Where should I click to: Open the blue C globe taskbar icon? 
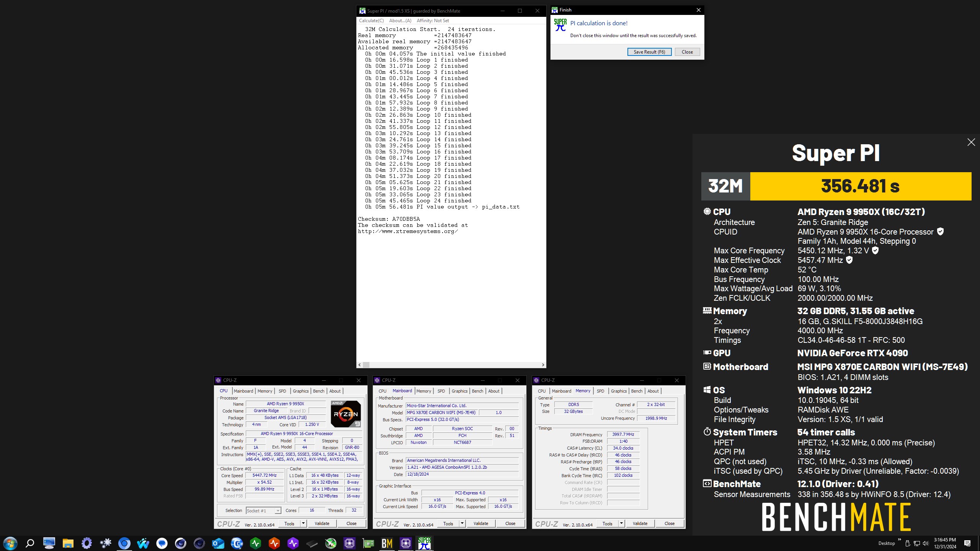pos(237,543)
